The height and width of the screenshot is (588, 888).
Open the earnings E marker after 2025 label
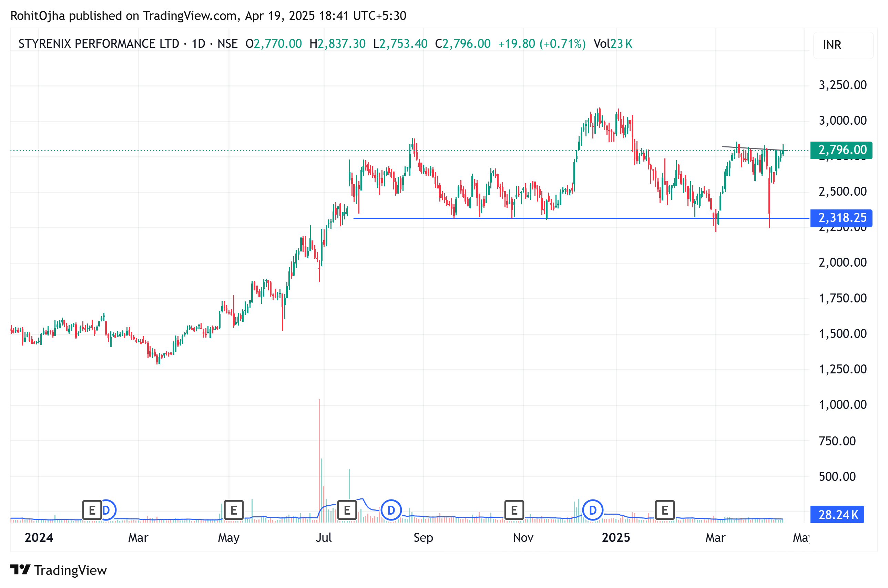pyautogui.click(x=664, y=510)
